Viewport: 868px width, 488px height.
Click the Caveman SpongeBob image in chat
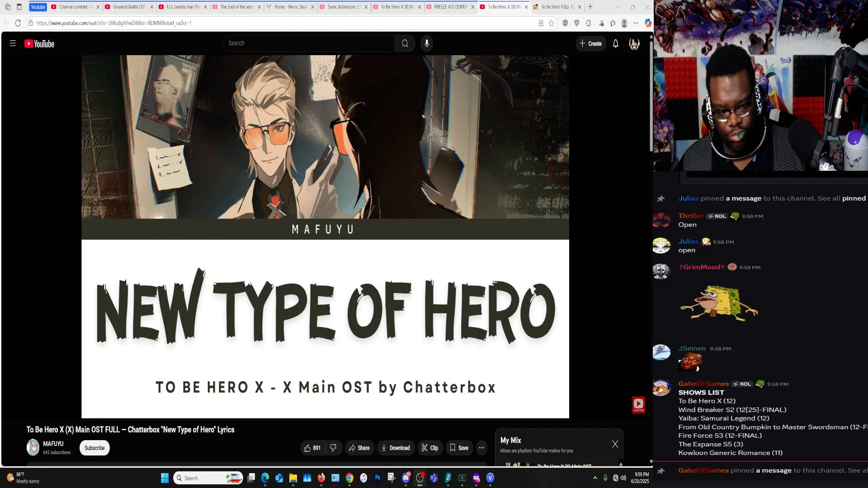pyautogui.click(x=719, y=303)
